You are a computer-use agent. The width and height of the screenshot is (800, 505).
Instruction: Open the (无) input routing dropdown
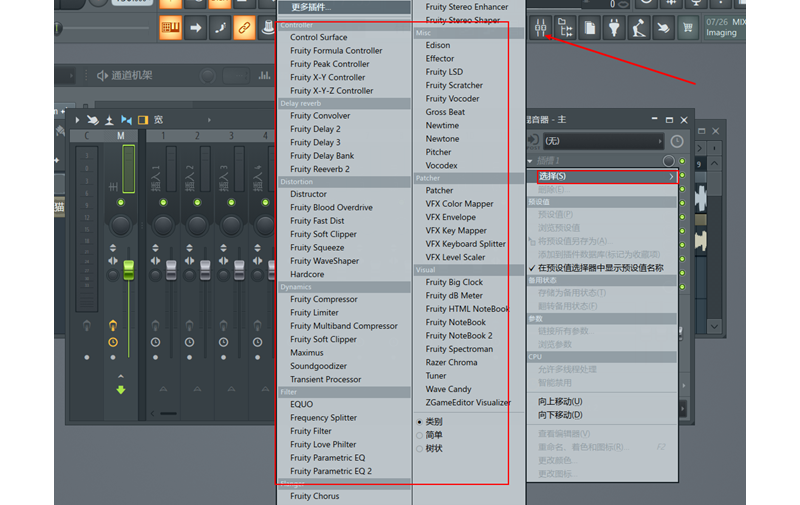point(603,141)
